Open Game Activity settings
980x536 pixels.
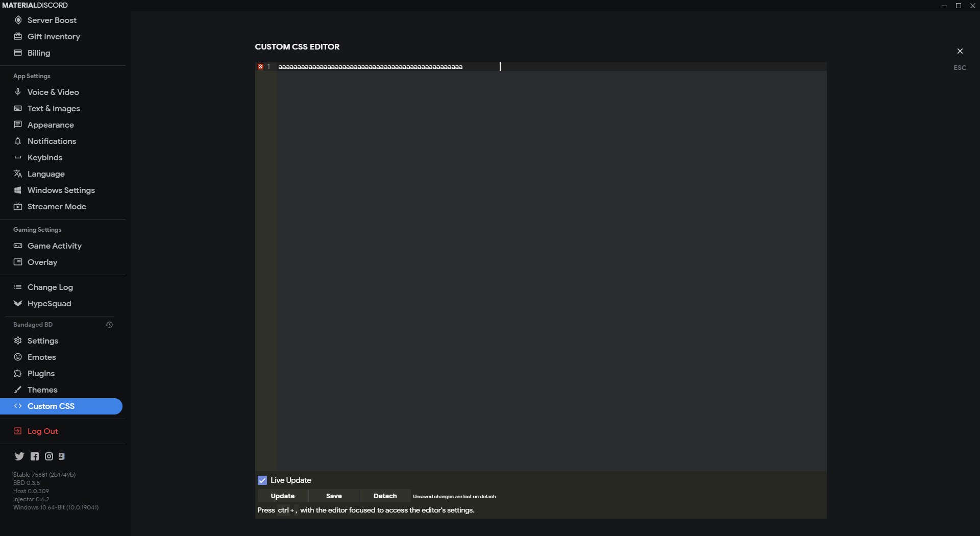click(54, 246)
